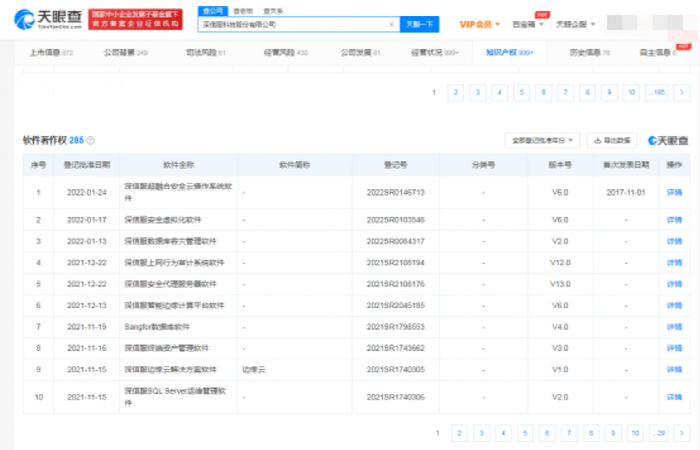Viewport: 700px width, 450px height.
Task: Switch to the 司法风险 tab
Action: (206, 51)
